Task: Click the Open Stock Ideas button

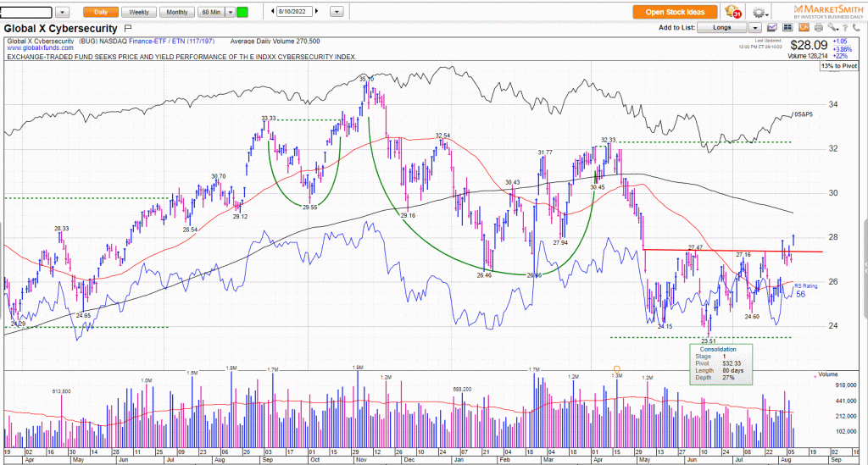Action: (675, 12)
